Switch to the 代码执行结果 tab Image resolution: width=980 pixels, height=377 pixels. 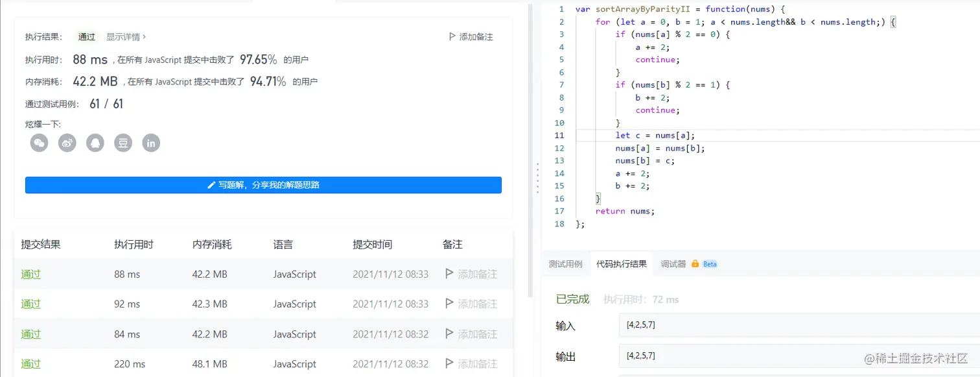(622, 264)
